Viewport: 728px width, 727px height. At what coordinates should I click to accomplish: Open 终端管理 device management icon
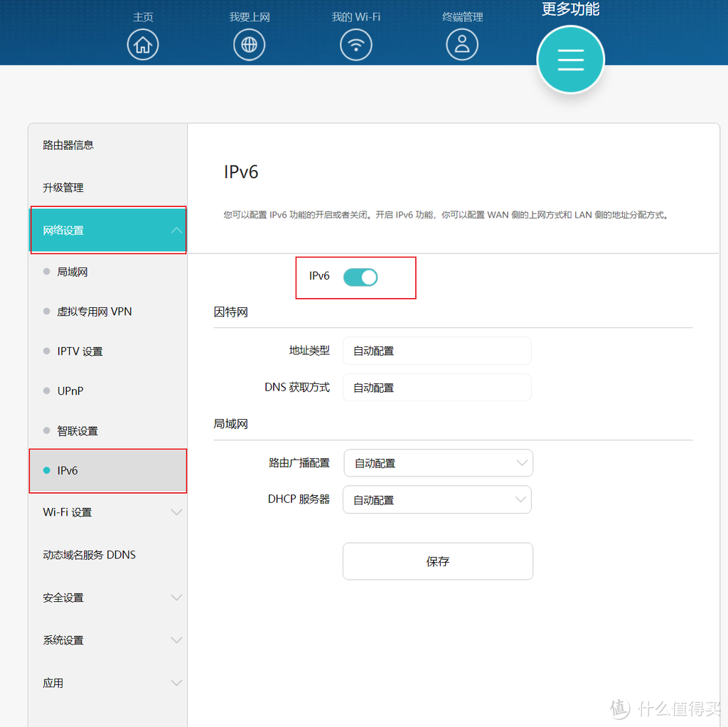(x=462, y=44)
